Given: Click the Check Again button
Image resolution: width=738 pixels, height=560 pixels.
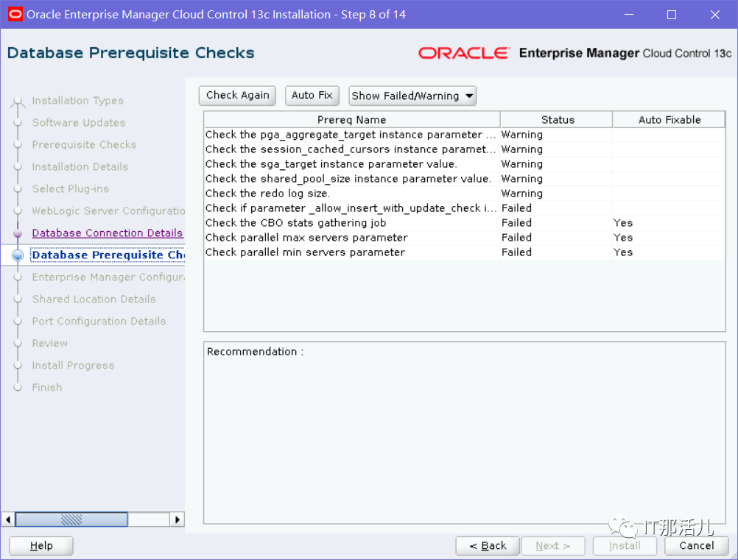Looking at the screenshot, I should (237, 96).
